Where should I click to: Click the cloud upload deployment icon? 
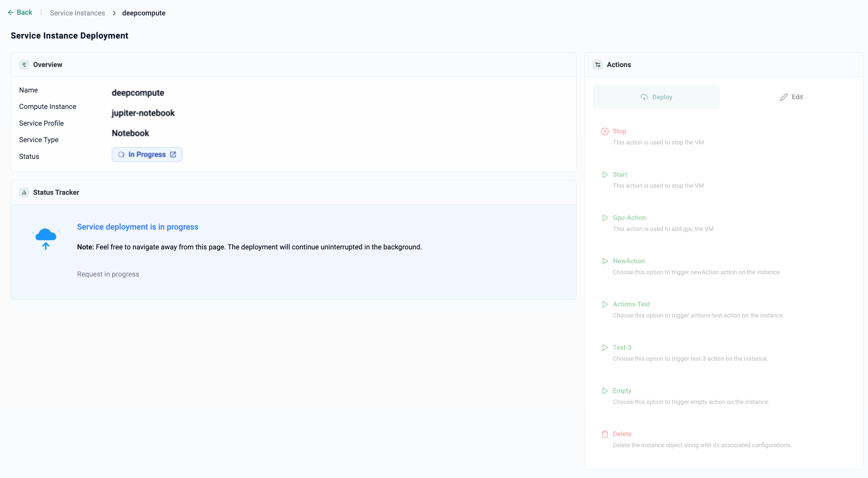tap(46, 238)
